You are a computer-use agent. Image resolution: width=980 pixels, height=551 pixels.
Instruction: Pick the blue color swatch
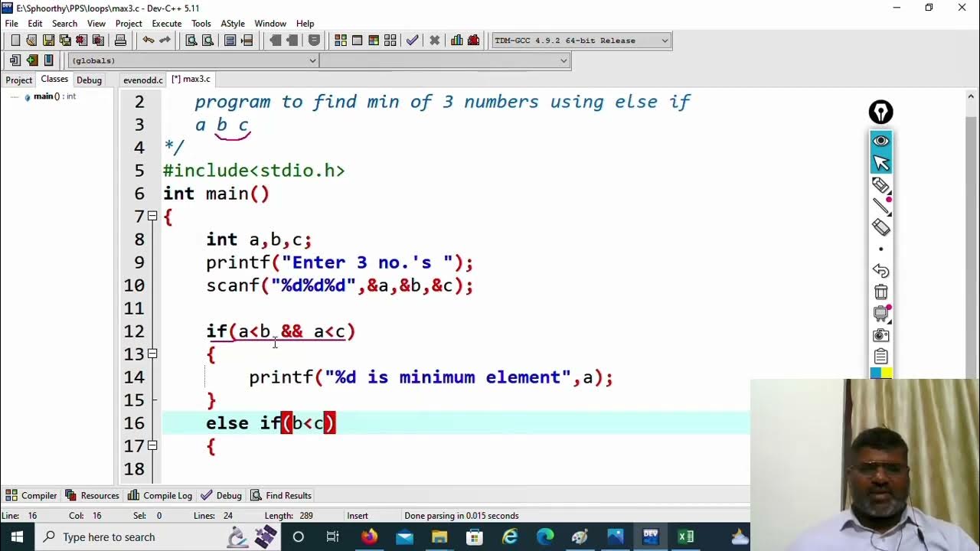[876, 373]
